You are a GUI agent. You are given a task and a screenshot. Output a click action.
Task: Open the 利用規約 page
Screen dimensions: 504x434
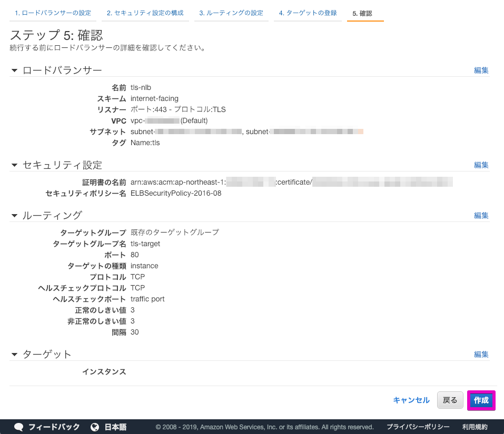point(476,427)
